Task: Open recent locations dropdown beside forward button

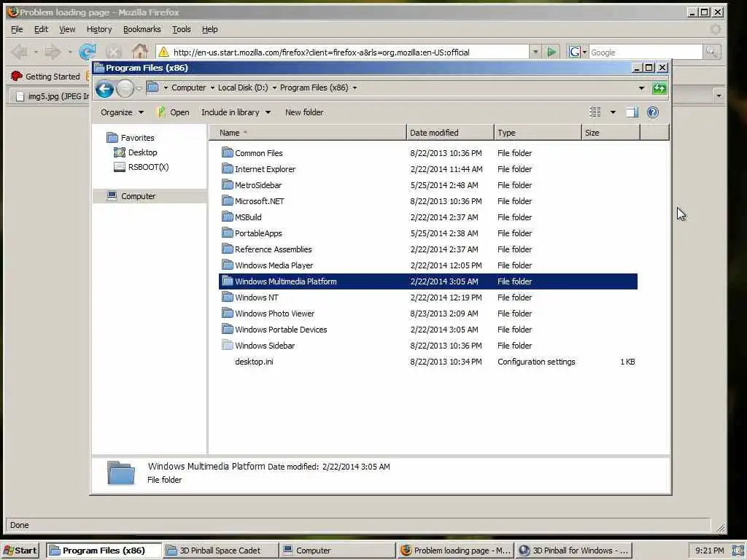Action: click(x=139, y=88)
